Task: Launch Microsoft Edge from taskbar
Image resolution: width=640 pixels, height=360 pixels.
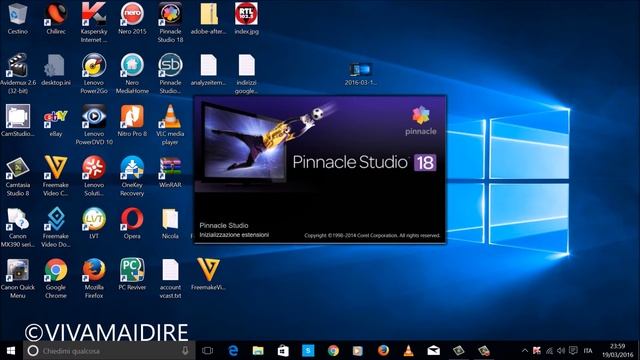Action: 233,351
